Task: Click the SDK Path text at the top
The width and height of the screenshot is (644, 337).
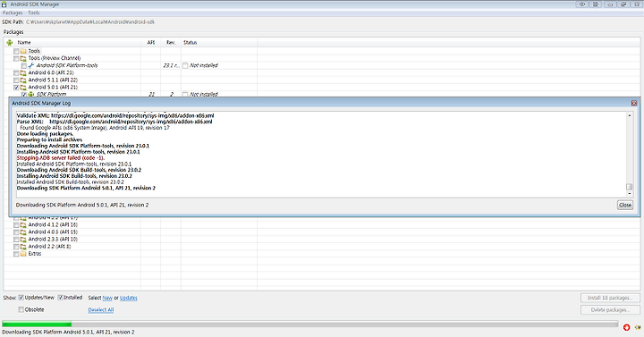Action: coord(78,22)
